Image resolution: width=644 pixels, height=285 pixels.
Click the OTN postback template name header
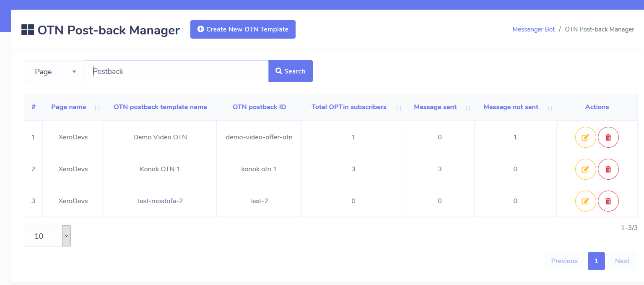(x=160, y=107)
